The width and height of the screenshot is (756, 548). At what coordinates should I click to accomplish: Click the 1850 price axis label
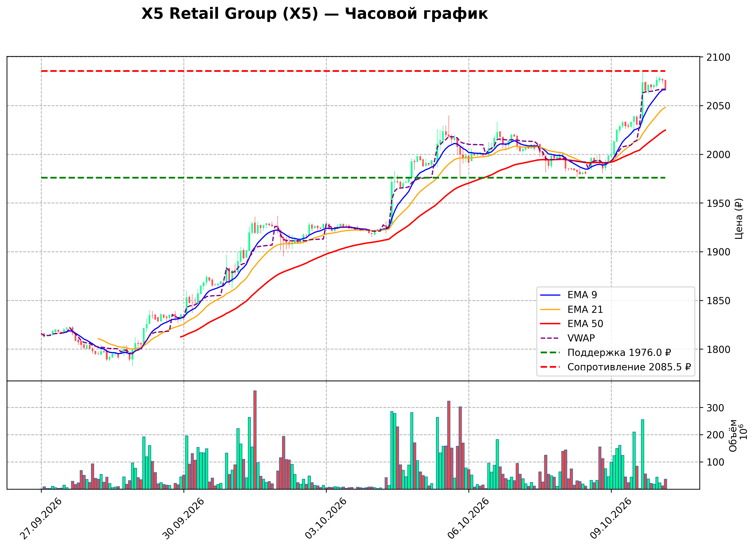click(719, 301)
